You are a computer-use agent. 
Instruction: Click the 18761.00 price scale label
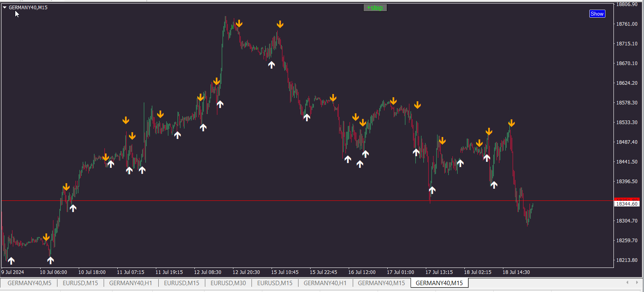tap(627, 24)
